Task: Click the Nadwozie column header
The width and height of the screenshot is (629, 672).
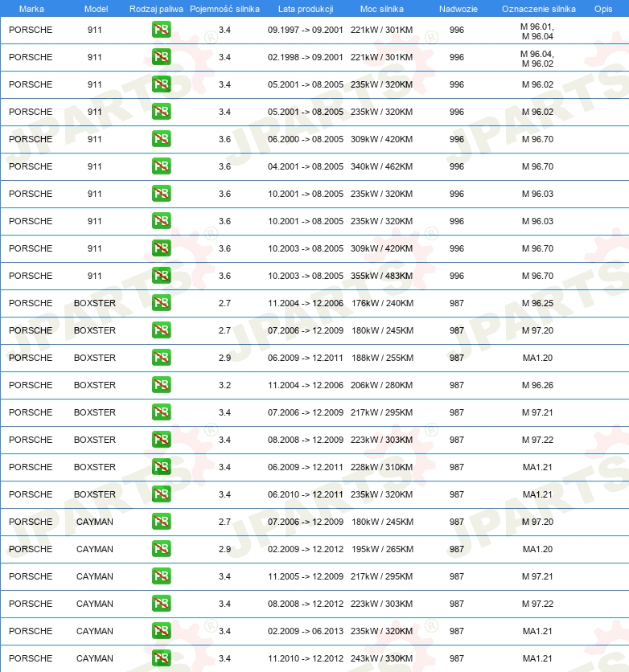Action: tap(458, 9)
